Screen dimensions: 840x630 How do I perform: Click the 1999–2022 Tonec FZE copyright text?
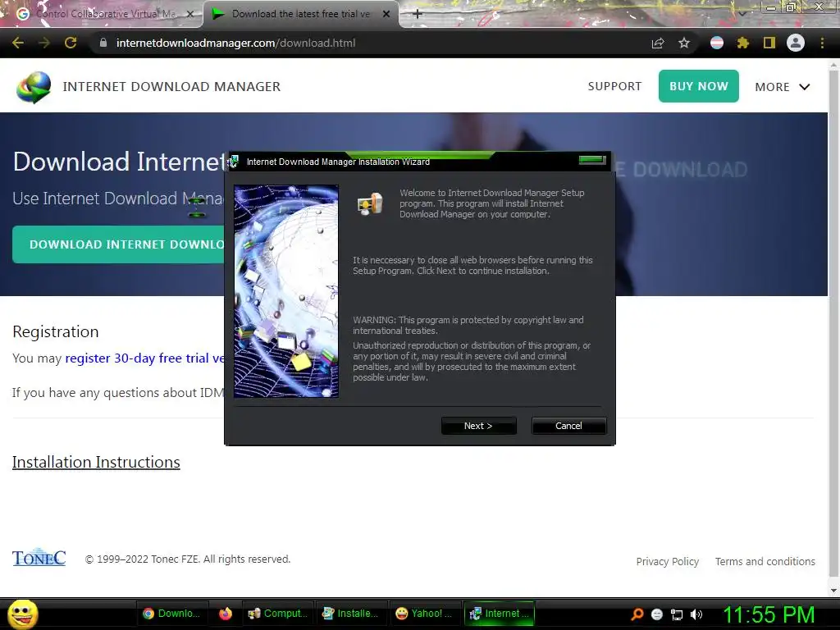tap(188, 559)
